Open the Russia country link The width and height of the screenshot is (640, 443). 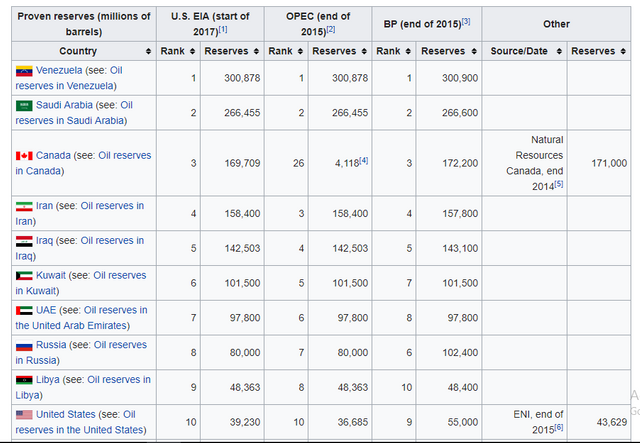click(51, 345)
